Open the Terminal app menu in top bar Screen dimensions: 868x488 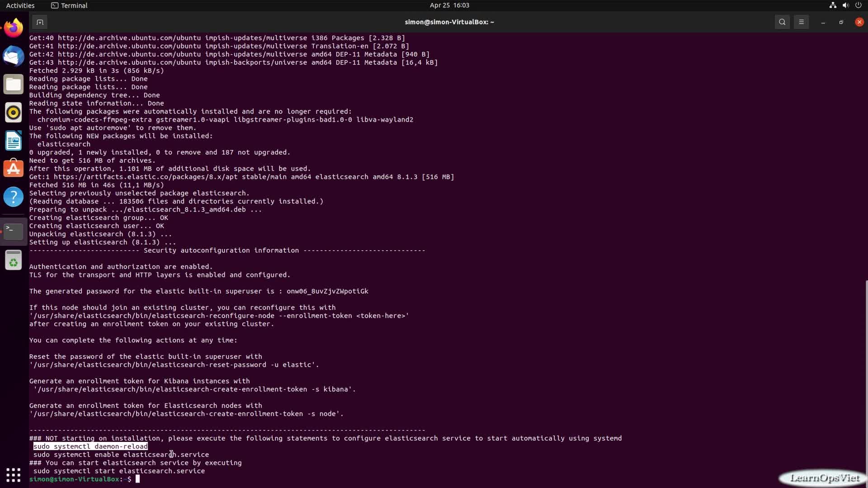(69, 5)
